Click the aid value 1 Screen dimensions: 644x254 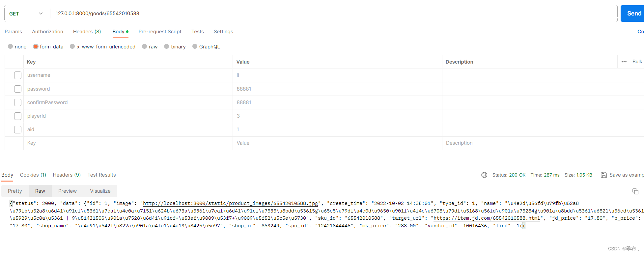coord(337,129)
